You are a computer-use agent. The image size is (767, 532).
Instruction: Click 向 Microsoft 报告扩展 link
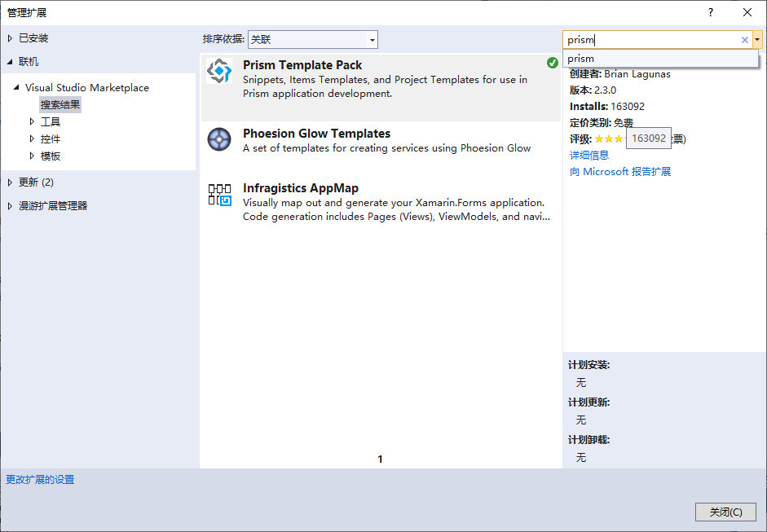tap(620, 172)
